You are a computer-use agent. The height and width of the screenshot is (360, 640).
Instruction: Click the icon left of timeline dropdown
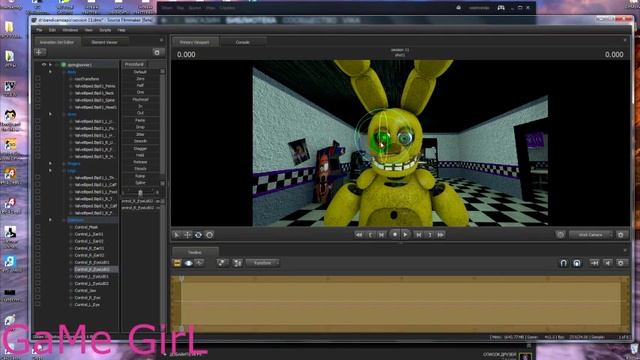click(237, 263)
